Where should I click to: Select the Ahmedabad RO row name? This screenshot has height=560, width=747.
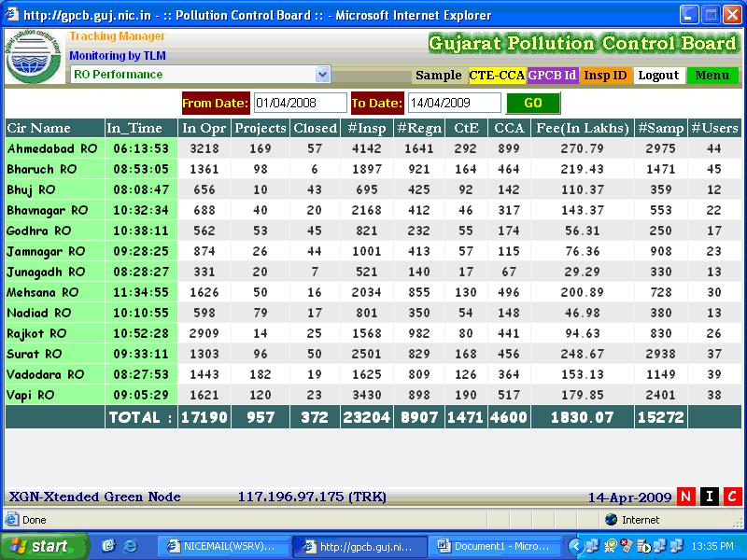tap(52, 148)
